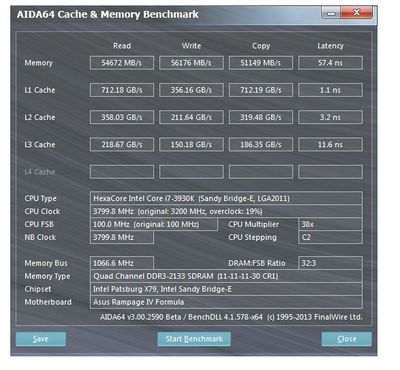
Task: Click the CPU Clock label
Action: [x=42, y=211]
